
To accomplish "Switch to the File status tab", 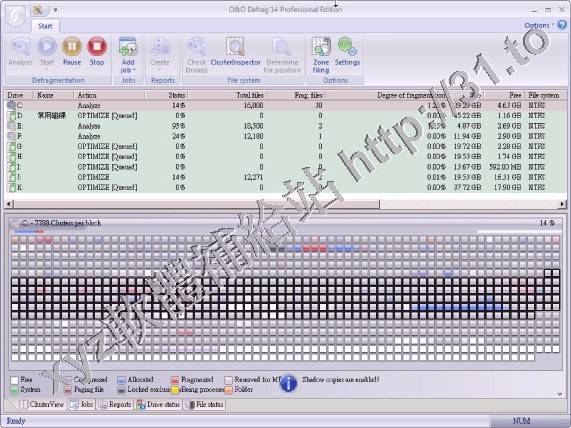I will click(x=205, y=404).
